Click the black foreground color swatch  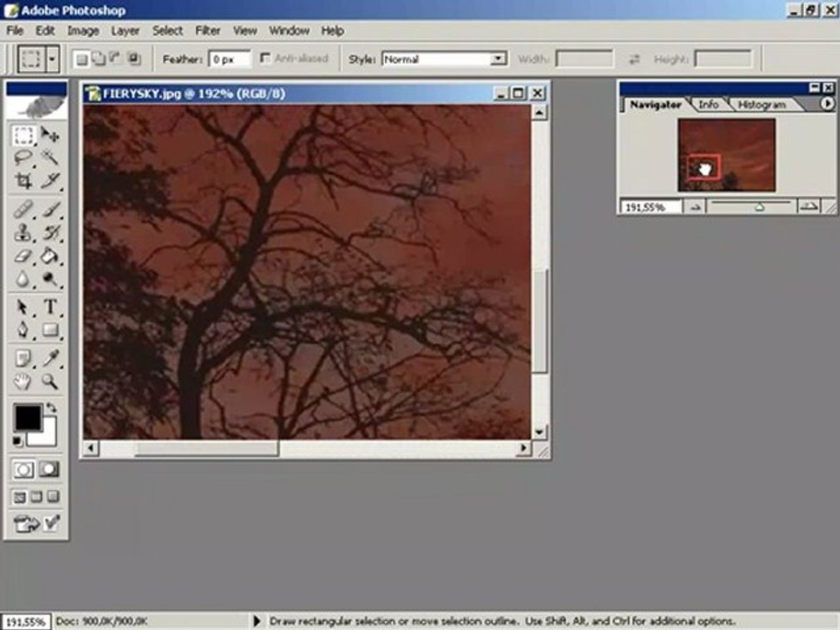(x=28, y=417)
